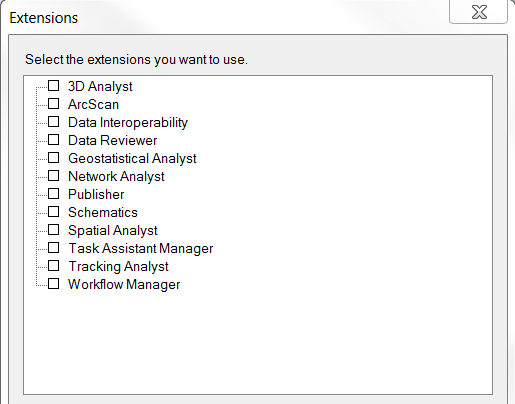
Task: Highlight the 'Data Interoperability' list entry name
Action: tap(128, 123)
